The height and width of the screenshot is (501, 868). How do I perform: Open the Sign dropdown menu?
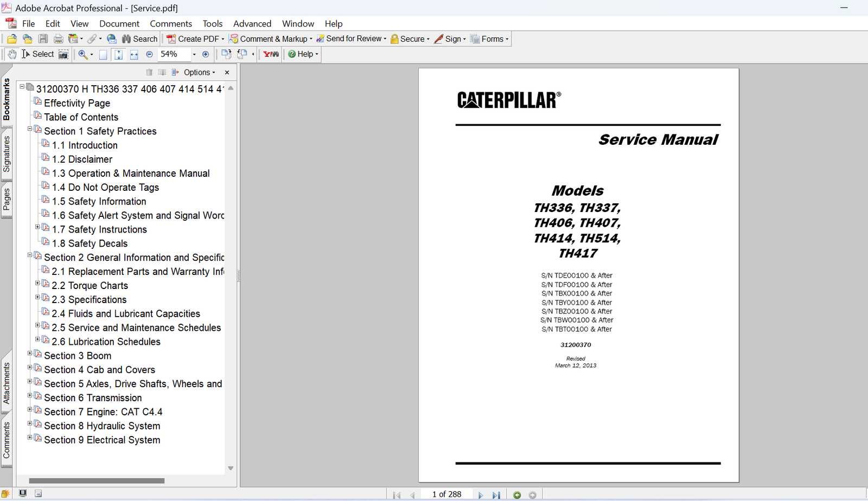(x=450, y=39)
